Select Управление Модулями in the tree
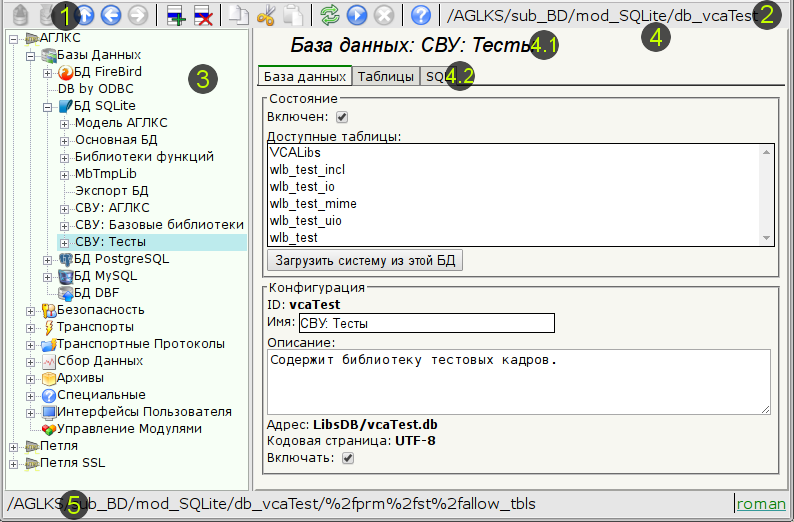Image resolution: width=794 pixels, height=522 pixels. 129,429
